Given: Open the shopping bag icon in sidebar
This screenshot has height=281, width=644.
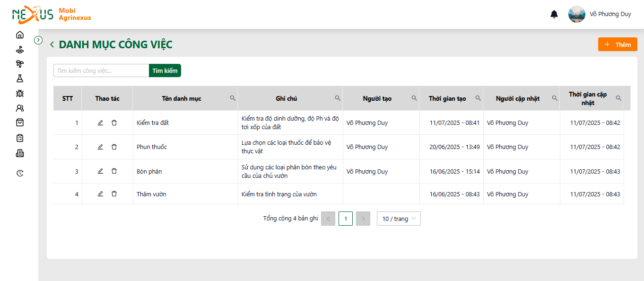Looking at the screenshot, I should 19,123.
